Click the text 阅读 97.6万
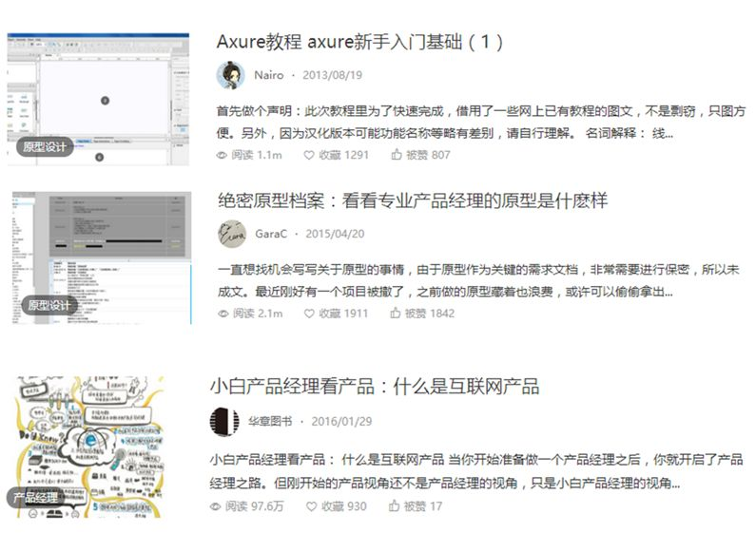 click(x=255, y=506)
